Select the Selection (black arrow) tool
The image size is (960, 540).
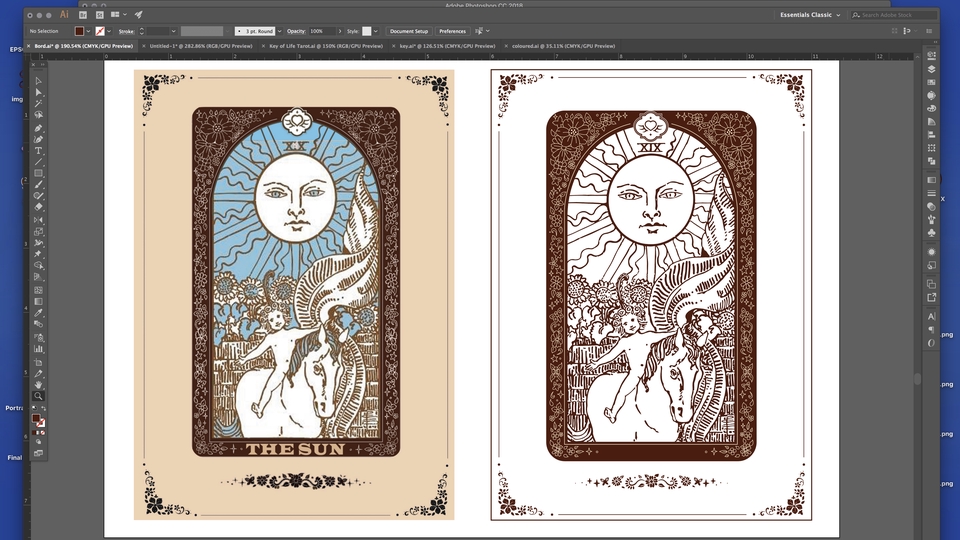pyautogui.click(x=38, y=81)
